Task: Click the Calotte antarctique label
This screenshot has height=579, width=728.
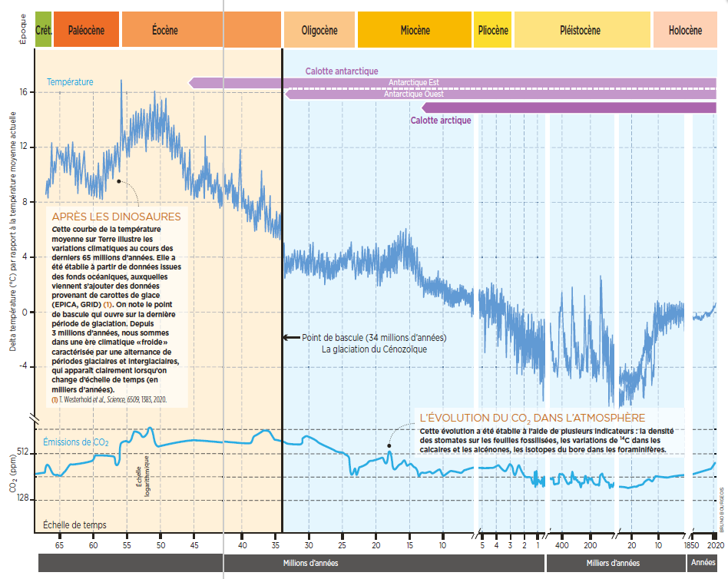Action: point(342,71)
